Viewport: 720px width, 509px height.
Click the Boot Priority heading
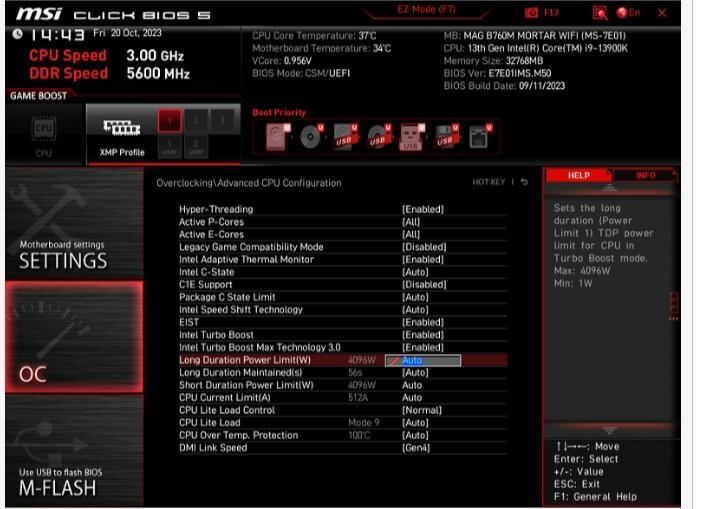point(279,113)
